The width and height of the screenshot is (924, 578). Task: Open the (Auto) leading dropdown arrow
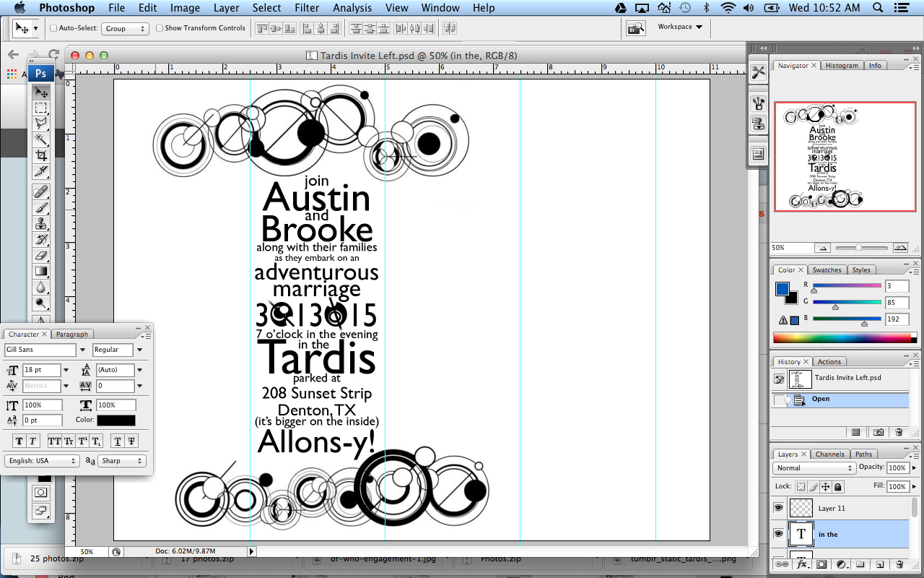click(139, 370)
